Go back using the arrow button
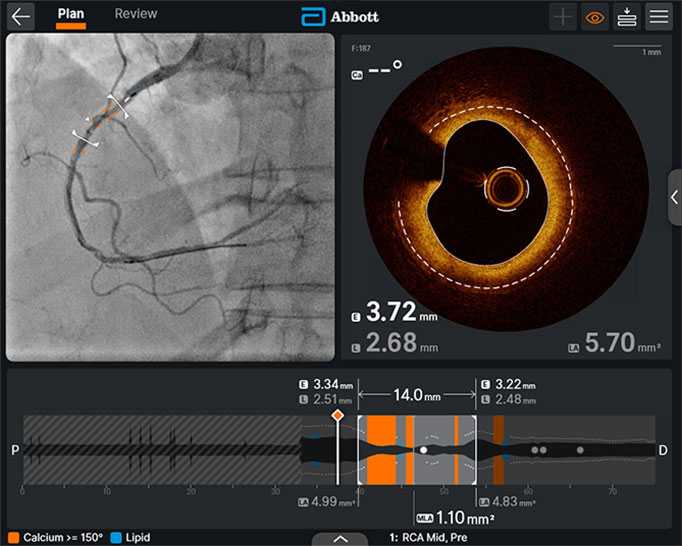The image size is (682, 546). (x=20, y=17)
